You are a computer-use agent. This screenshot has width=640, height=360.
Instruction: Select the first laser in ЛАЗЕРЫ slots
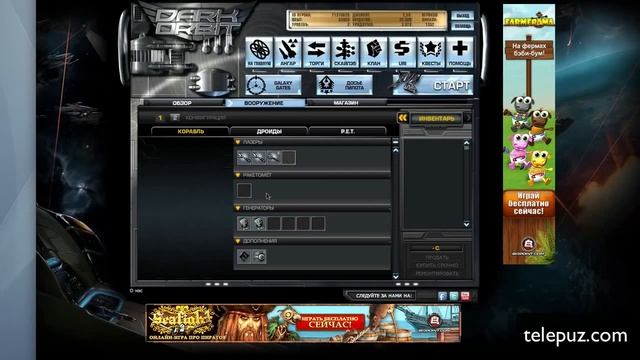coord(244,158)
